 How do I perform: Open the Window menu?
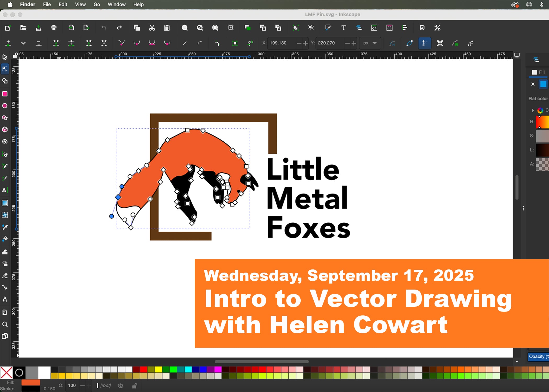coord(117,4)
